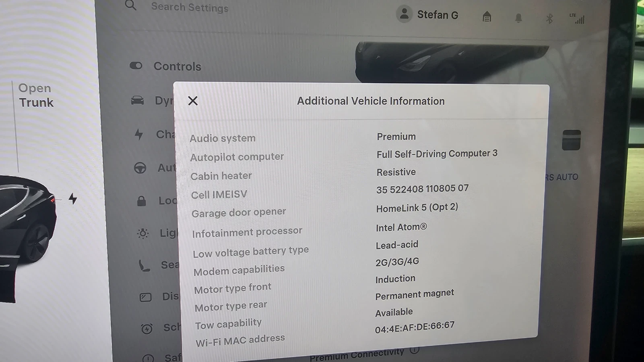Screen dimensions: 644x362
Task: Open Autopilot settings via steering wheel icon
Action: tap(140, 168)
